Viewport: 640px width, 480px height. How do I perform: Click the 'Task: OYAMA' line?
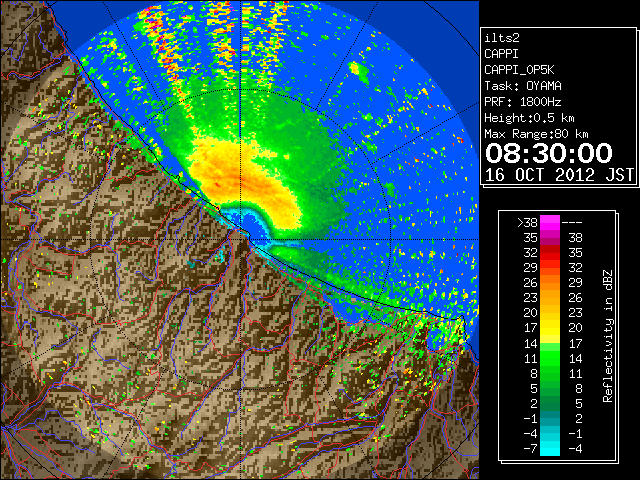pos(523,86)
